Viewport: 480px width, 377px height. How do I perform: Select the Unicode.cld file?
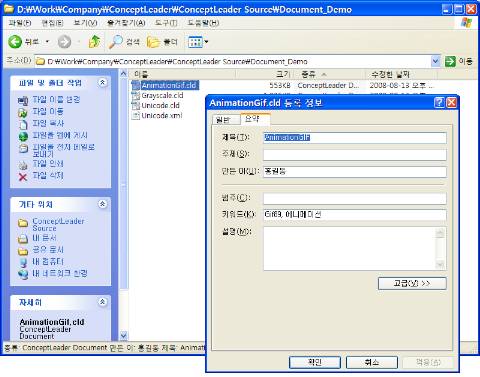(x=160, y=105)
